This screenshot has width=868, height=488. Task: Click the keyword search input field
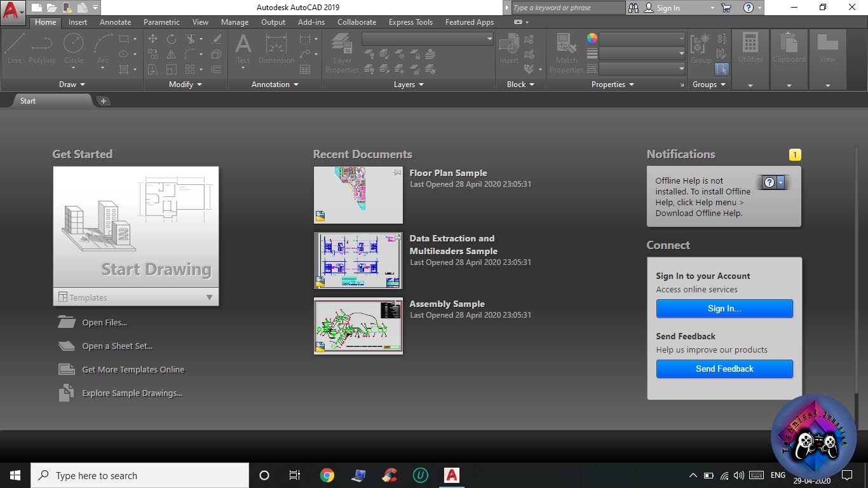(569, 8)
